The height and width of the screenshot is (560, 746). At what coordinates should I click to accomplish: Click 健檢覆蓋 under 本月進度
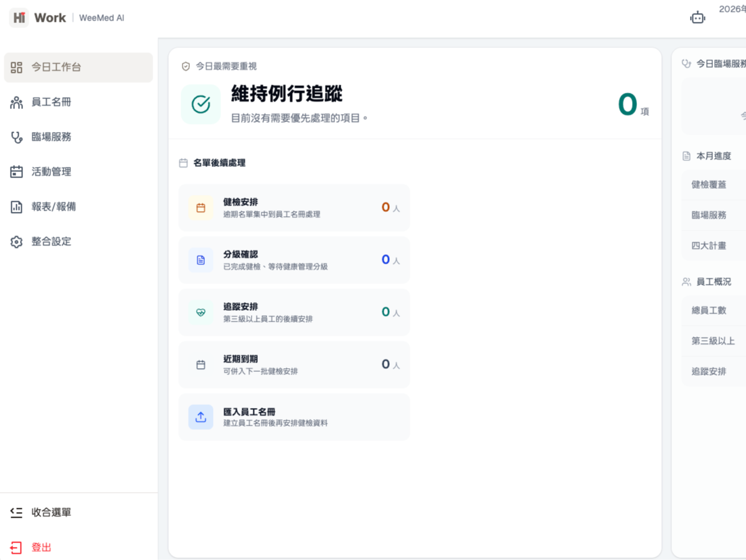coord(709,184)
